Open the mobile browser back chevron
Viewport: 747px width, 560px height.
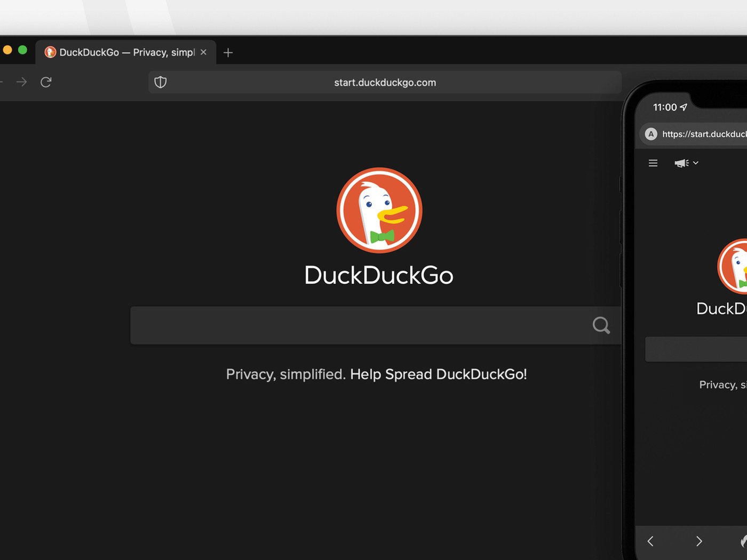pyautogui.click(x=650, y=541)
